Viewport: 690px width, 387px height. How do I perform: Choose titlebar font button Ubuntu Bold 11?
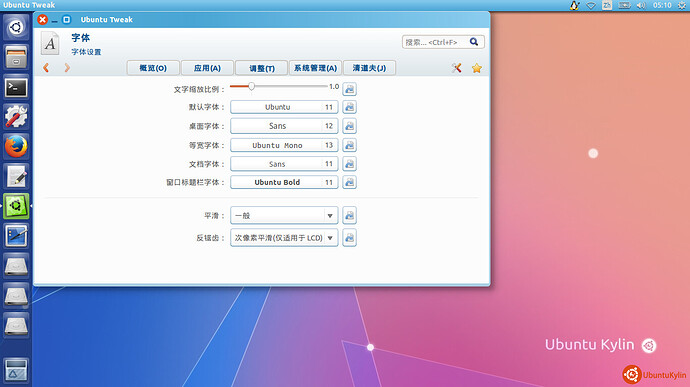coord(284,182)
